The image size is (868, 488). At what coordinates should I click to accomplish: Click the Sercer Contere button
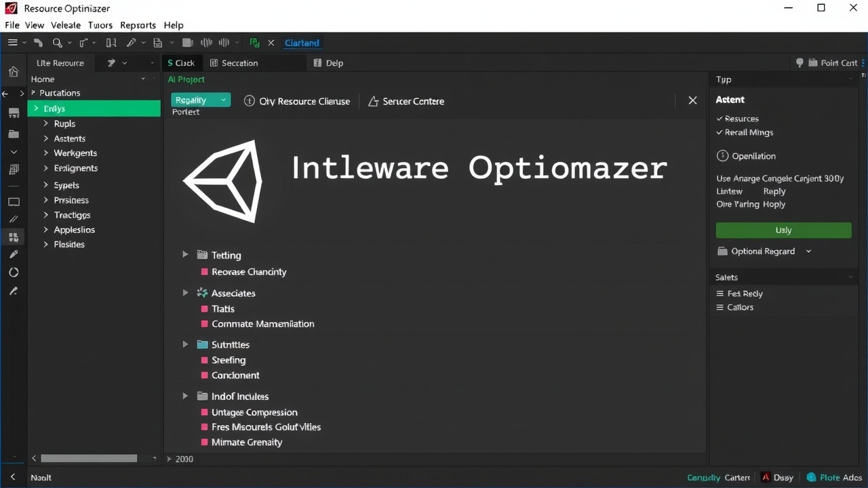pyautogui.click(x=406, y=101)
